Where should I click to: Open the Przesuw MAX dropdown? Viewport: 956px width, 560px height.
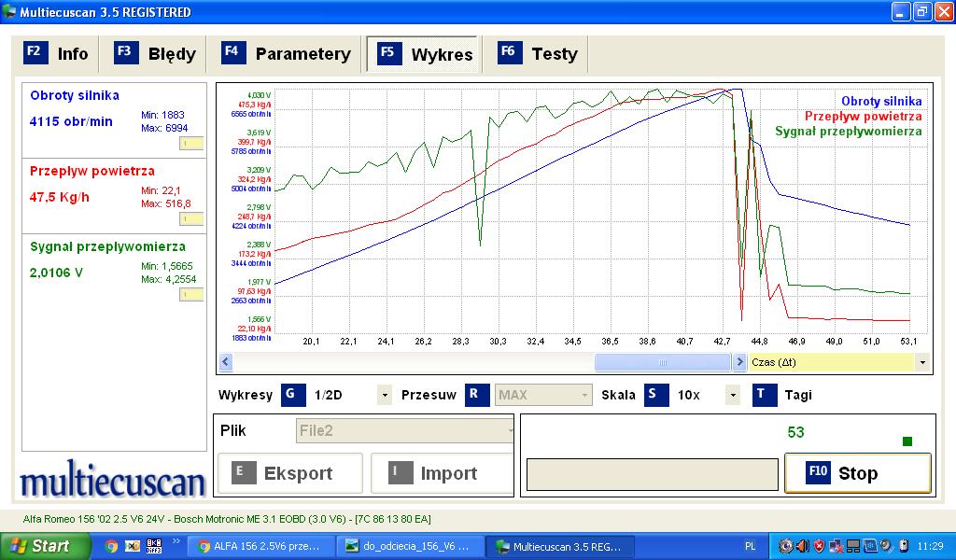click(584, 395)
